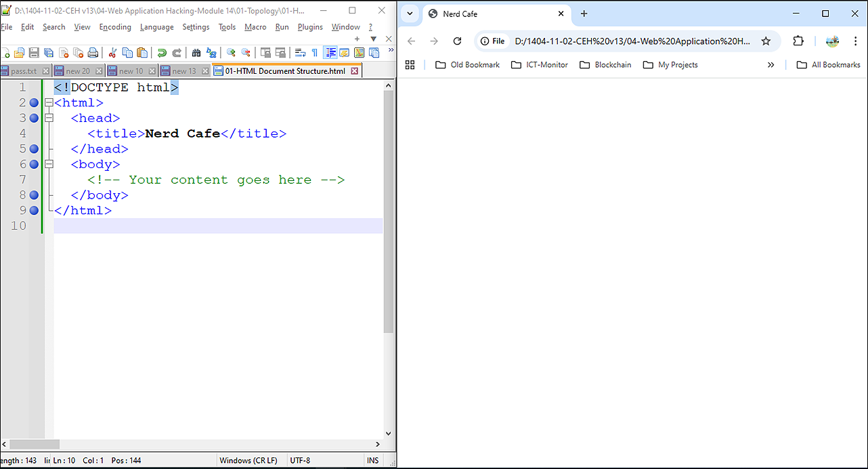Viewport: 868px width, 469px height.
Task: Toggle Show All Characters pilcrow button
Action: pos(315,53)
